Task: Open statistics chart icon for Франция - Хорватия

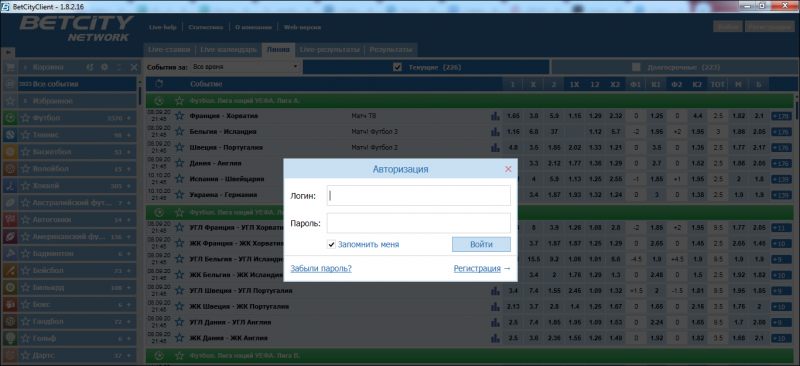Action: pos(495,116)
